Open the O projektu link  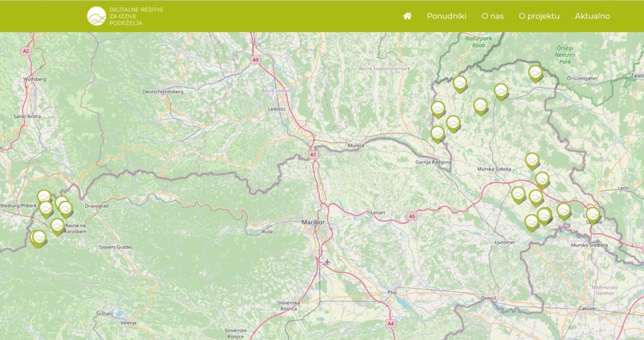coord(539,16)
